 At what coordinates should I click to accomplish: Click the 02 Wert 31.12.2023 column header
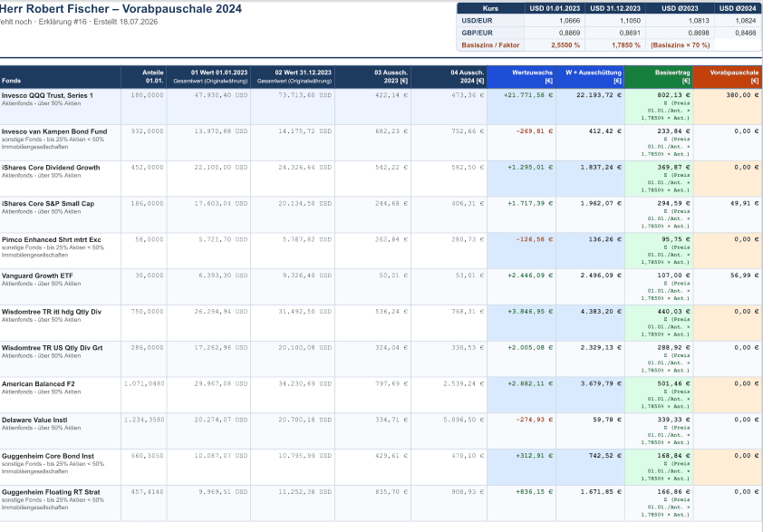293,77
